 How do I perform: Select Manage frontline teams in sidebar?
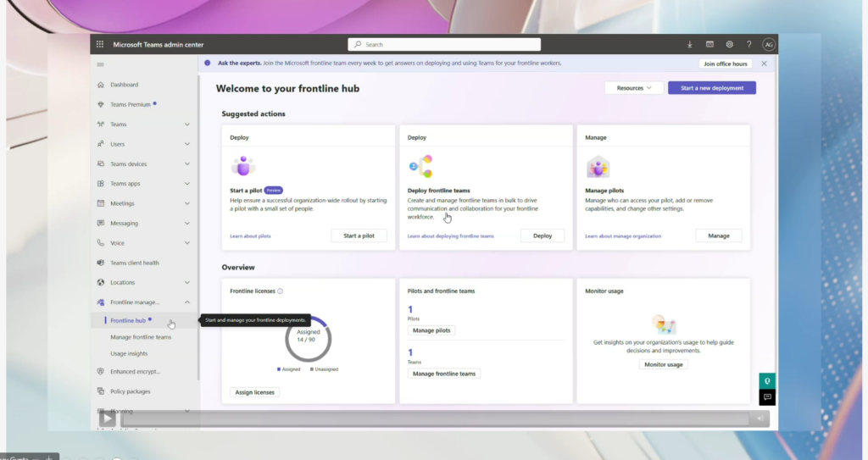click(141, 337)
